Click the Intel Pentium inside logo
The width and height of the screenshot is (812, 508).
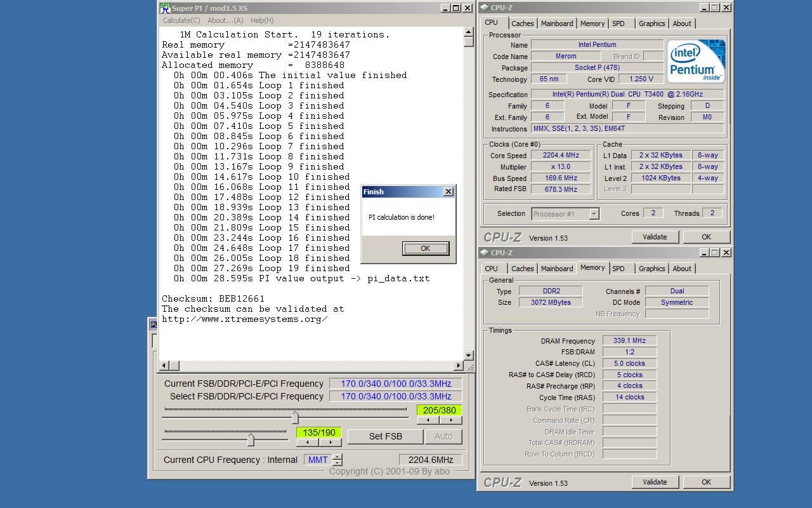tap(696, 61)
